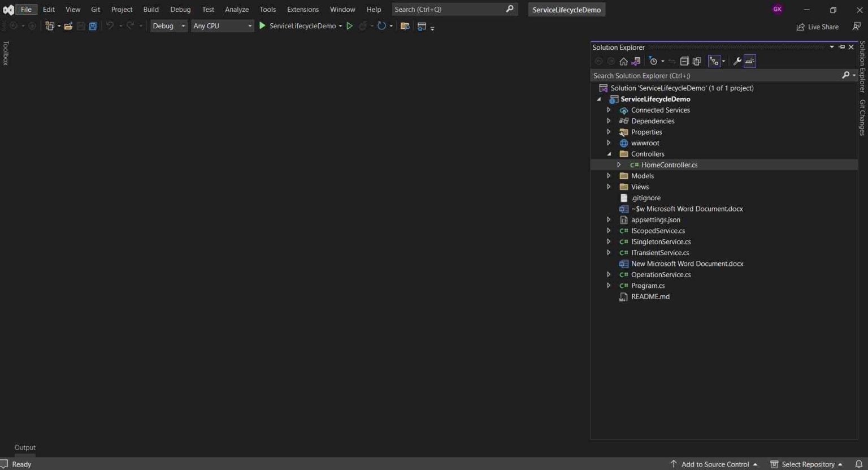Click Save All in the toolbar
This screenshot has width=868, height=470.
point(92,25)
